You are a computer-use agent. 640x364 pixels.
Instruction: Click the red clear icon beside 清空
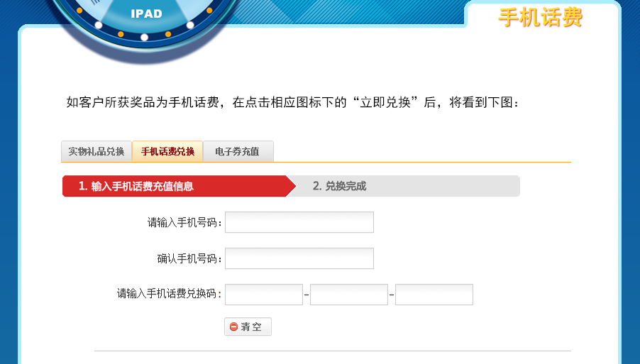(234, 327)
